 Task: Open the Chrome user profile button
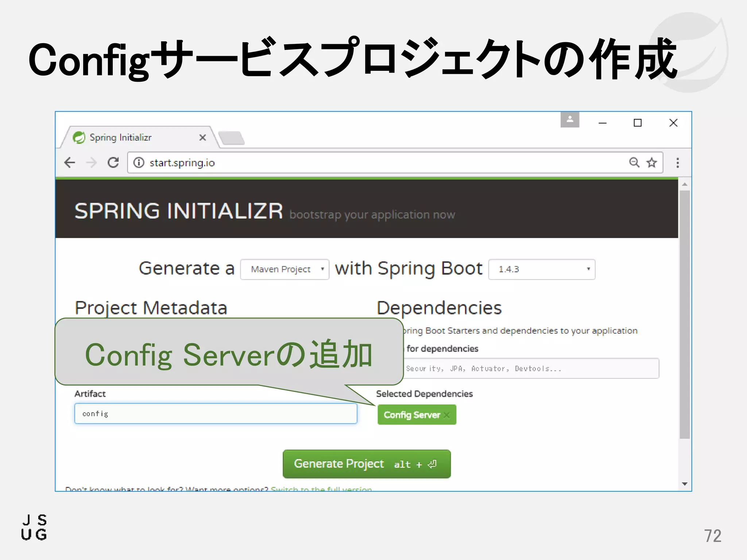tap(570, 120)
